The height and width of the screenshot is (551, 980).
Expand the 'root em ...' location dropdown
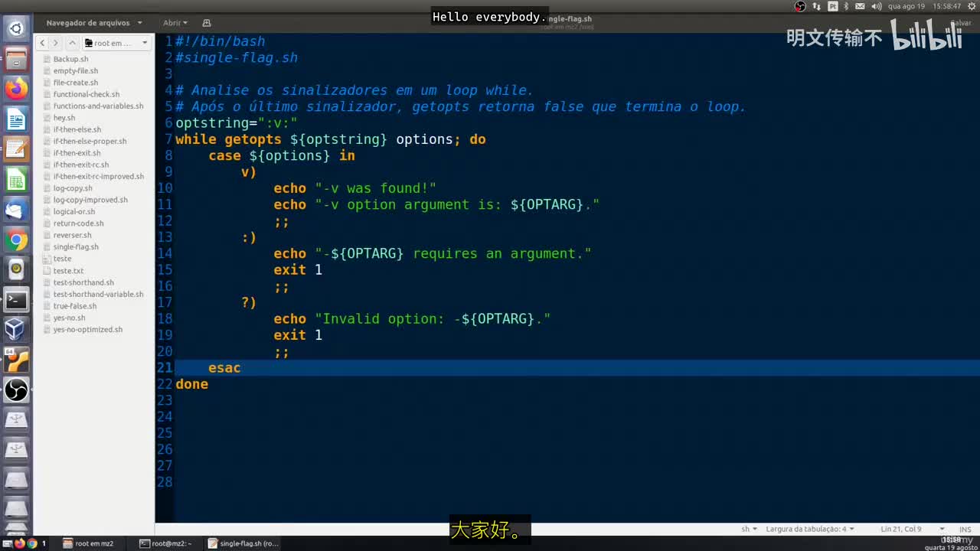tap(116, 43)
